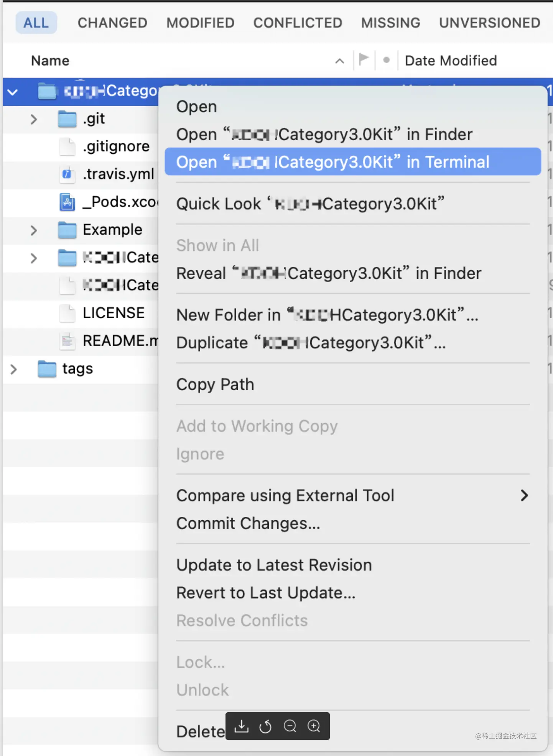Click the flag column header icon
This screenshot has height=756, width=553.
[x=364, y=60]
